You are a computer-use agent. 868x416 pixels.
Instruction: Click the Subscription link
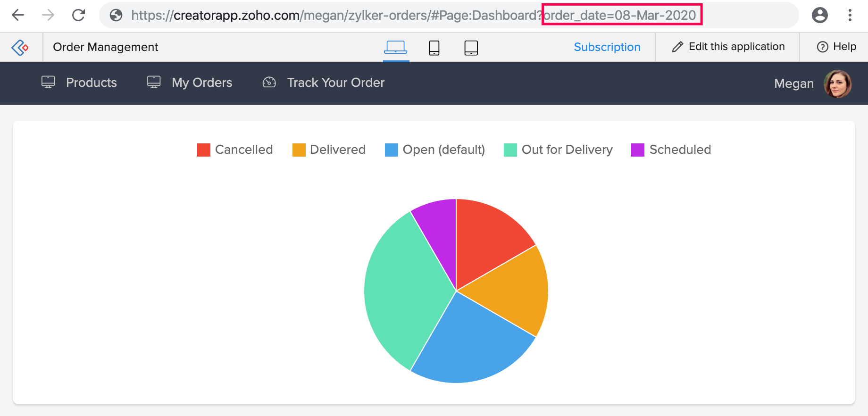click(607, 47)
